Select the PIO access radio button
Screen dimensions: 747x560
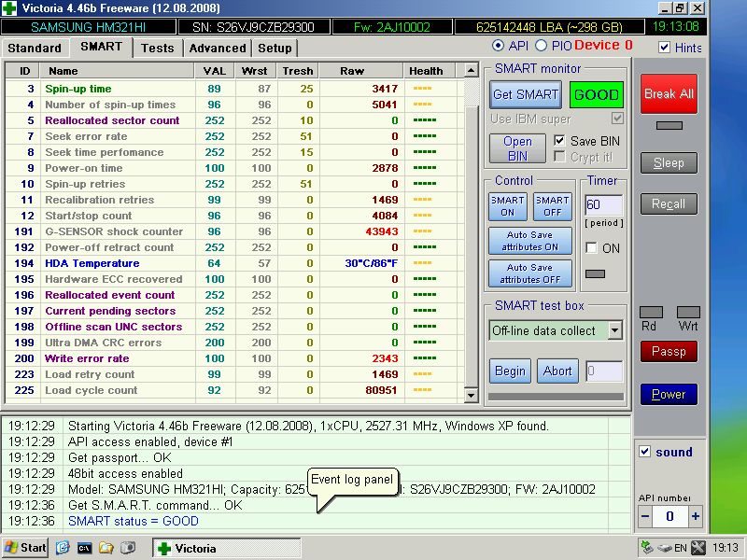tap(542, 46)
